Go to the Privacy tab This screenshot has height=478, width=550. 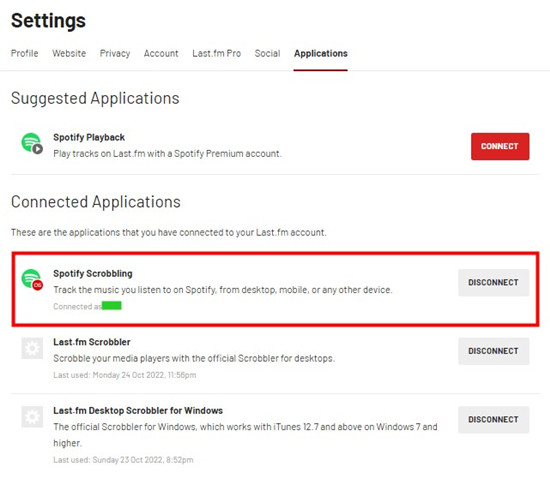(x=115, y=53)
